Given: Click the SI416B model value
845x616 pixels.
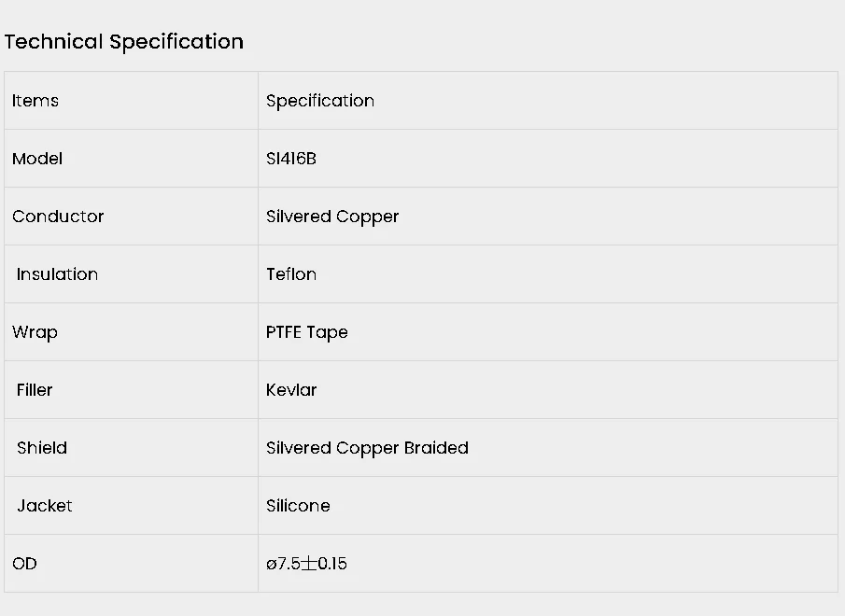Looking at the screenshot, I should coord(290,159).
